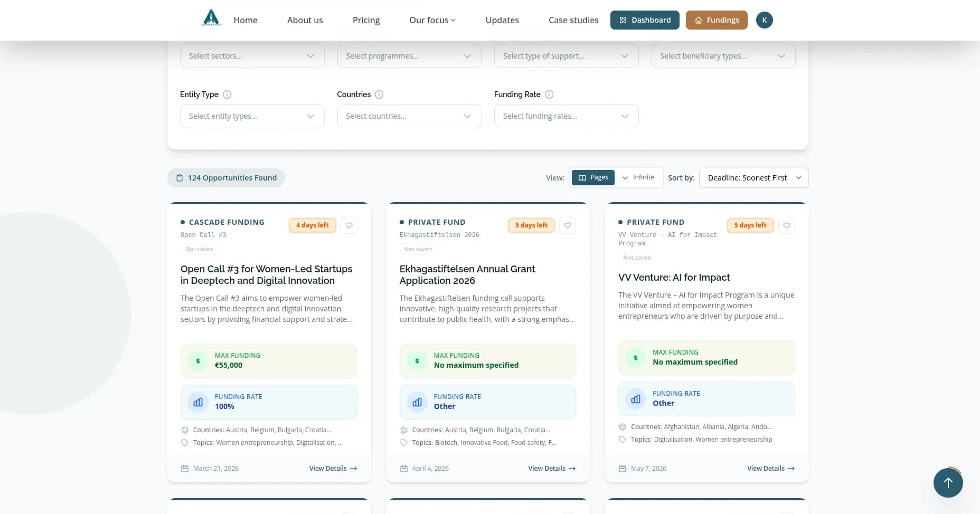Screen dimensions: 980x514
Task: Open Updates page
Action: [502, 20]
